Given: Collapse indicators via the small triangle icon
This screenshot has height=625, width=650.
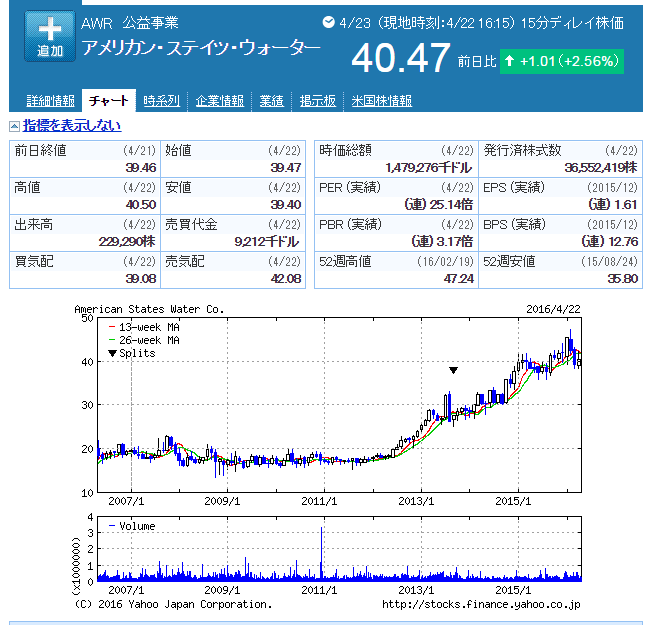Looking at the screenshot, I should 14,126.
